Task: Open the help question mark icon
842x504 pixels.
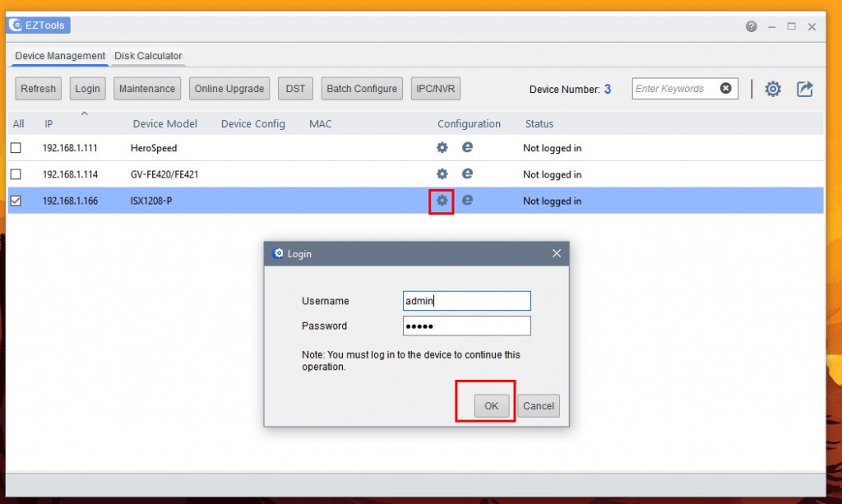Action: pyautogui.click(x=752, y=26)
